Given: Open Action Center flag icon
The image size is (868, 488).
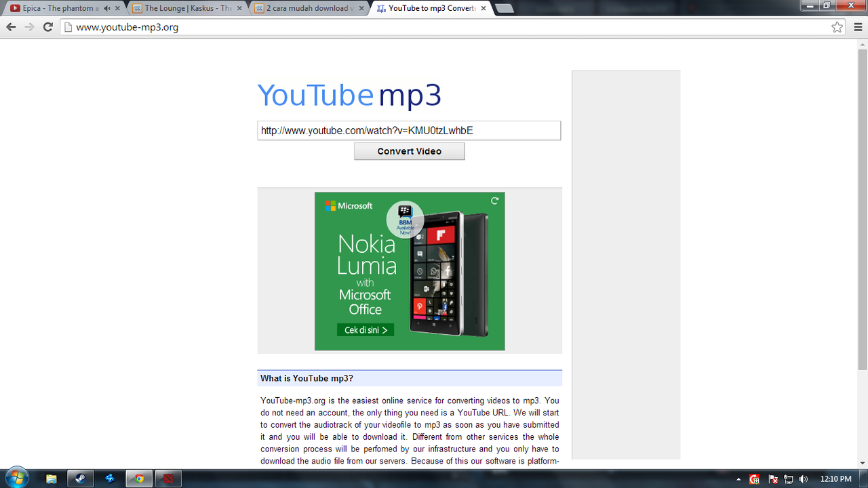Looking at the screenshot, I should point(773,479).
